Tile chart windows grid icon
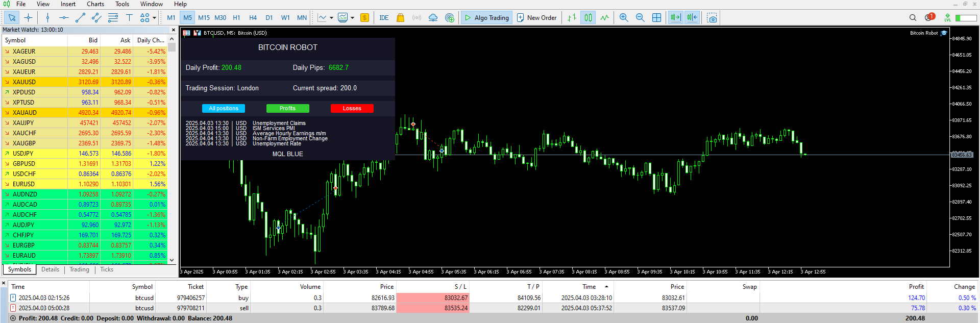Screen dimensions: 980x323 click(x=656, y=18)
